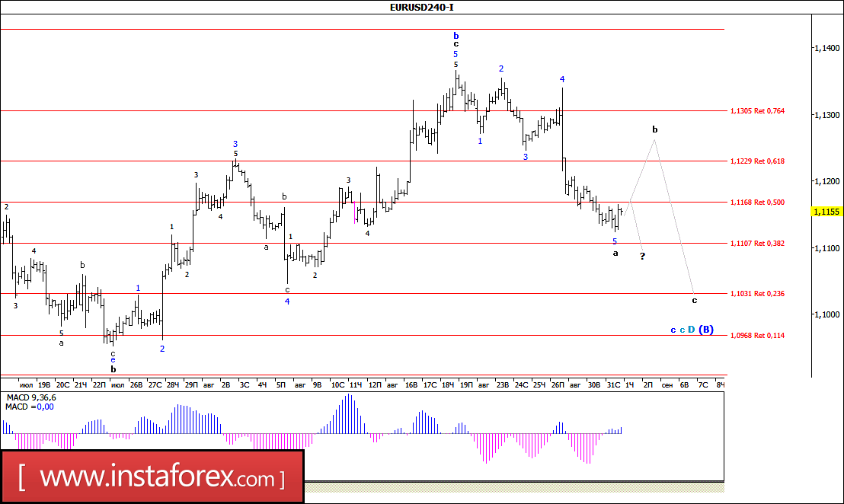Viewport: 844px width, 504px height.
Task: Click the 1,1300 price axis tick
Action: pyautogui.click(x=826, y=115)
